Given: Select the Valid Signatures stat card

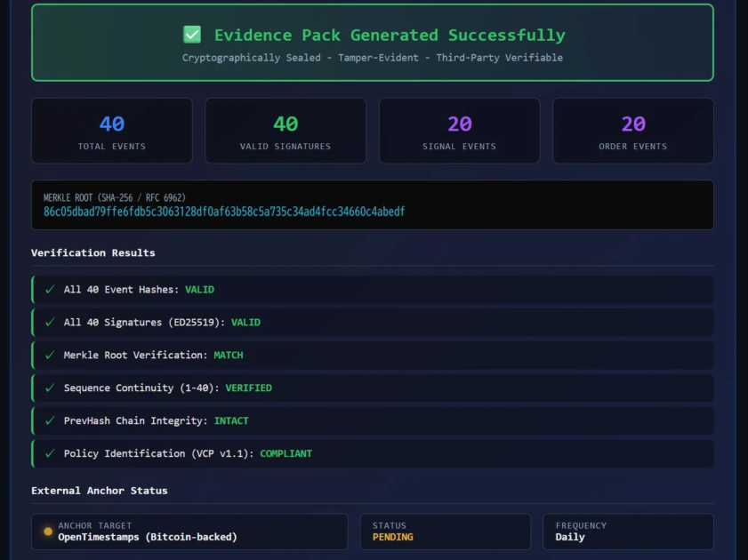Looking at the screenshot, I should click(286, 131).
